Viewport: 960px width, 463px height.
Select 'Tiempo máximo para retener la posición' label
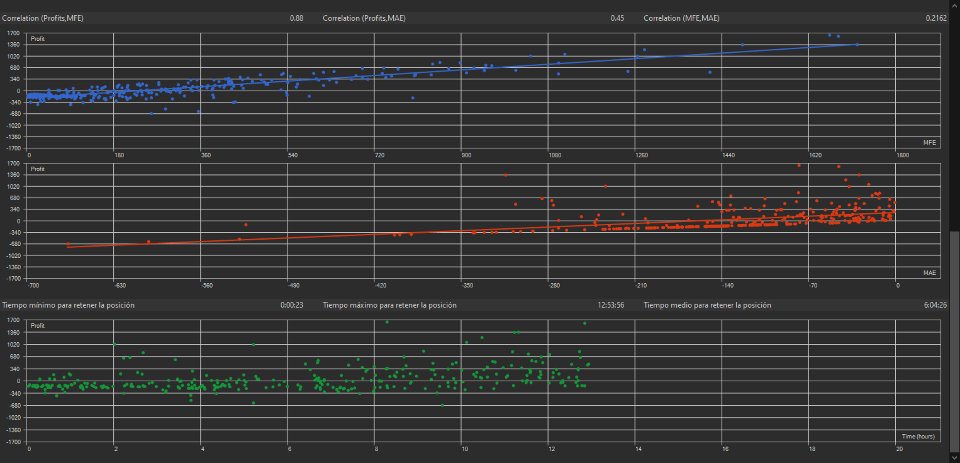click(x=389, y=305)
